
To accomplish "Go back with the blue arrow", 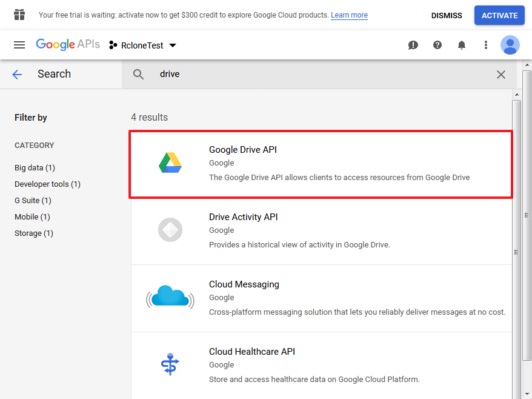I will [x=17, y=75].
